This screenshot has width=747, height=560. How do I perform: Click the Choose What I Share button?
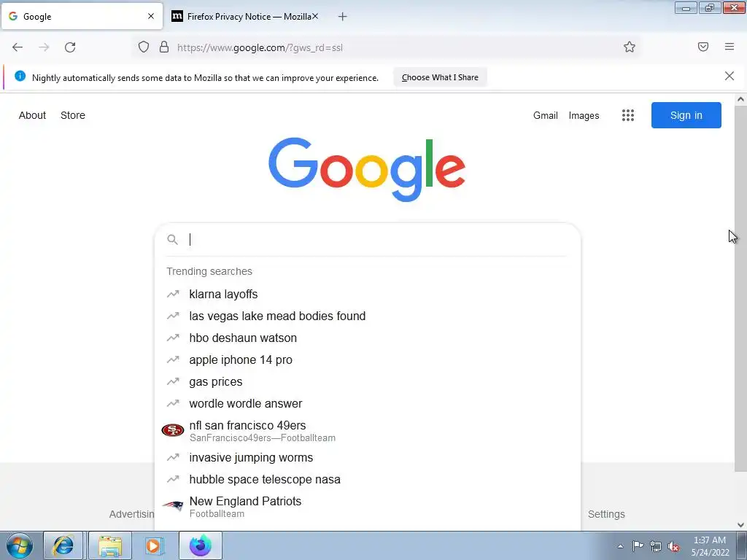pos(440,77)
